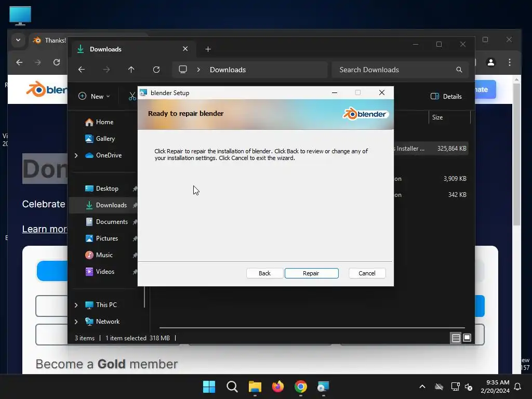Viewport: 532px width, 399px height.
Task: Click the muted volume tray icon
Action: (469, 387)
